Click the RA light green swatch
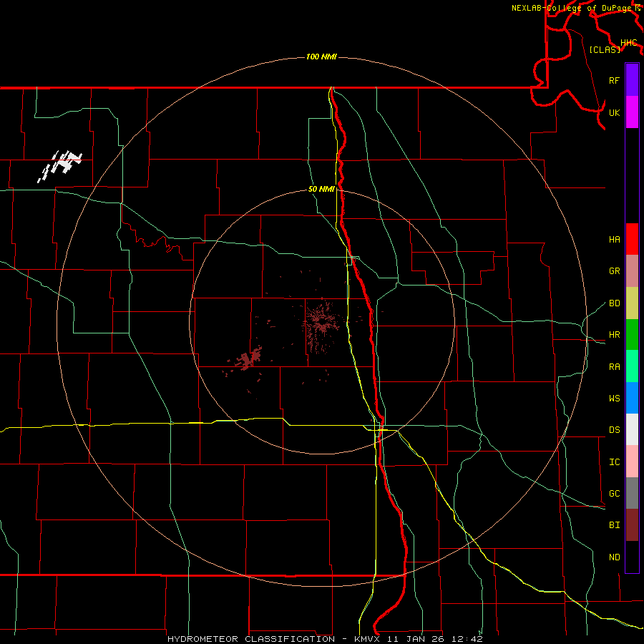644x644 pixels. 632,366
